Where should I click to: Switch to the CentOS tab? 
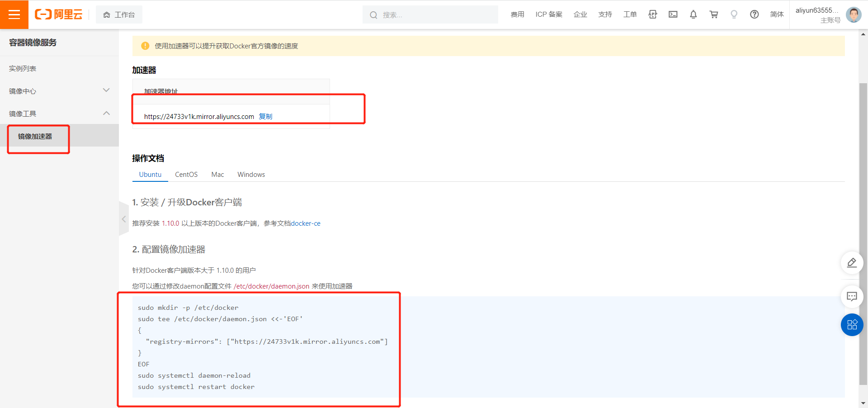[186, 175]
